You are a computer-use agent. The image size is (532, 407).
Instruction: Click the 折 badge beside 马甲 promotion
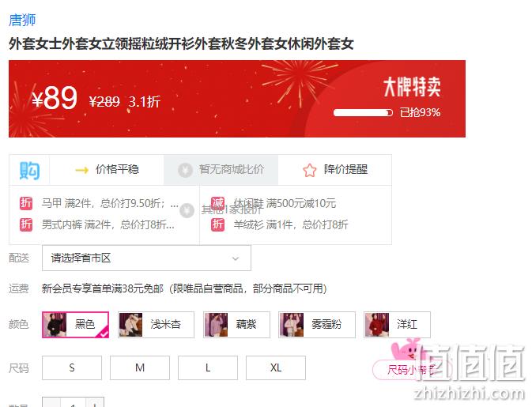26,203
